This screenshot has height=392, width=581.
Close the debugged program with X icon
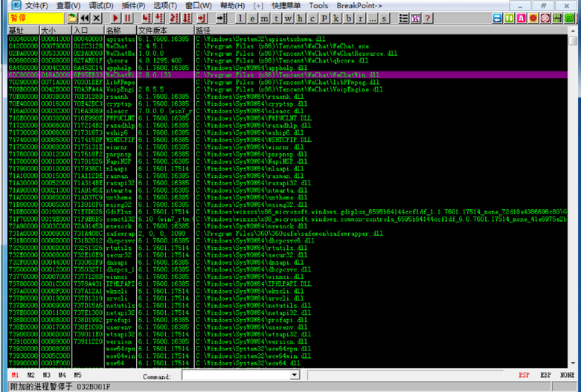point(97,18)
